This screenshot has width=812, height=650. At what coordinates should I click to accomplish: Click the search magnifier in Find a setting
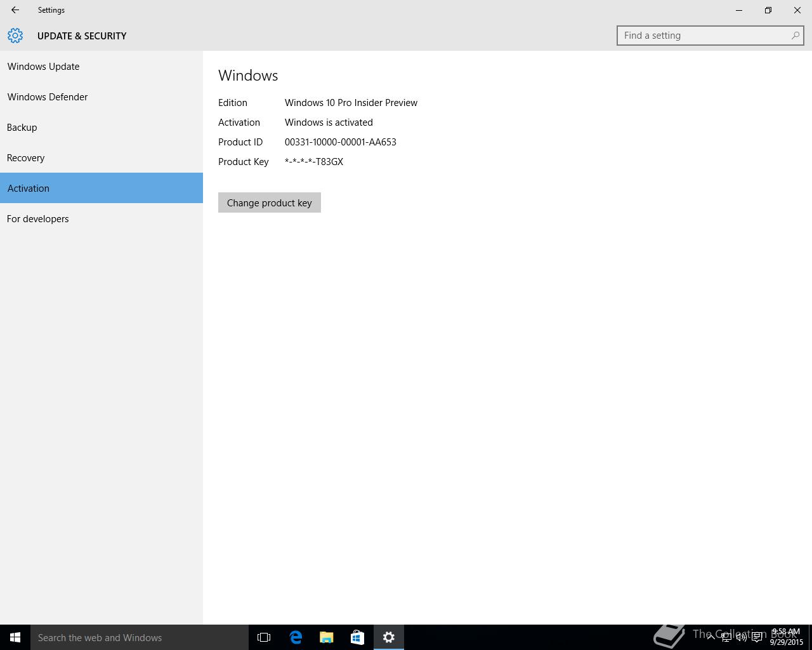[795, 36]
